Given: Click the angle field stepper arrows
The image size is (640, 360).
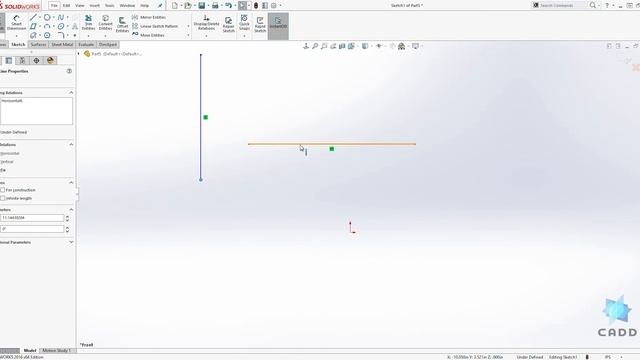Looking at the screenshot, I should 67,229.
